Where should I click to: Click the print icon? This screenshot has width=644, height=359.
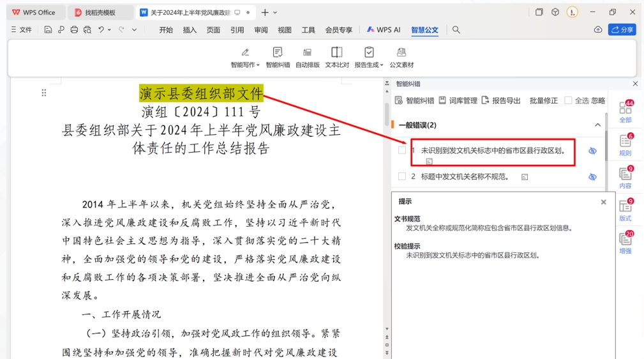74,29
